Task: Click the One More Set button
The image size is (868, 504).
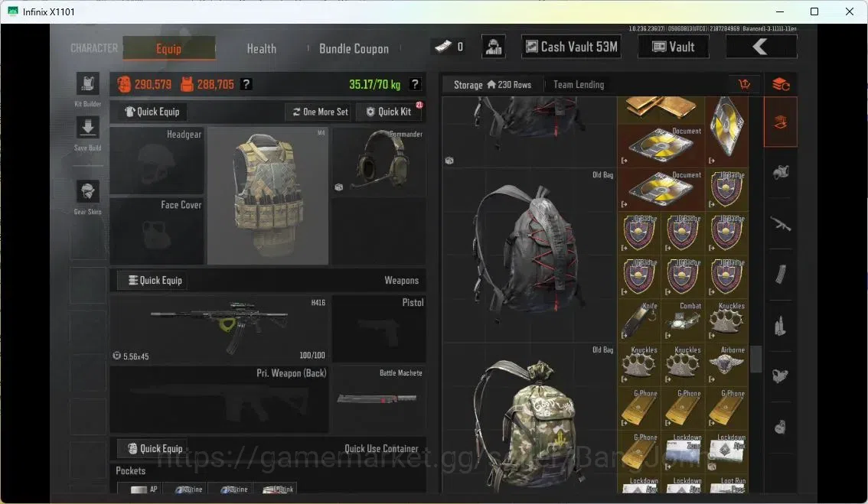Action: click(321, 112)
